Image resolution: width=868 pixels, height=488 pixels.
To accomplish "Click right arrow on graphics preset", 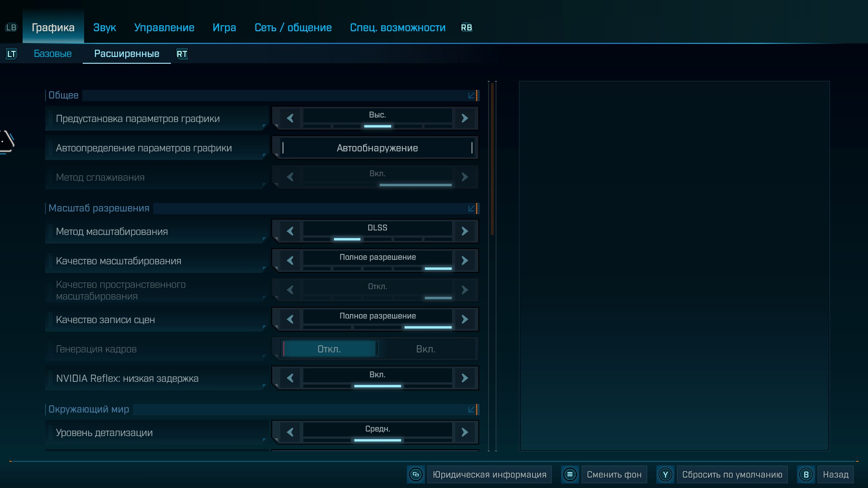I will (465, 118).
